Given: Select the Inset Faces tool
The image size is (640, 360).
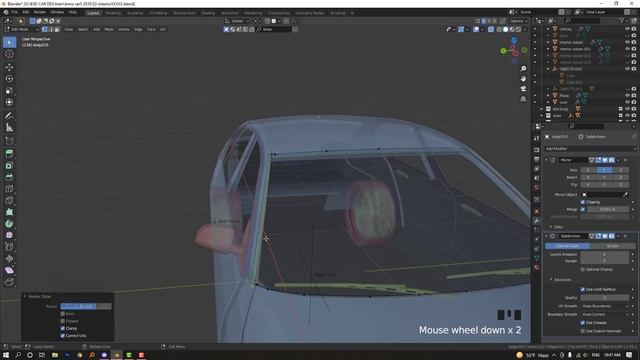Looking at the screenshot, I should (x=9, y=165).
